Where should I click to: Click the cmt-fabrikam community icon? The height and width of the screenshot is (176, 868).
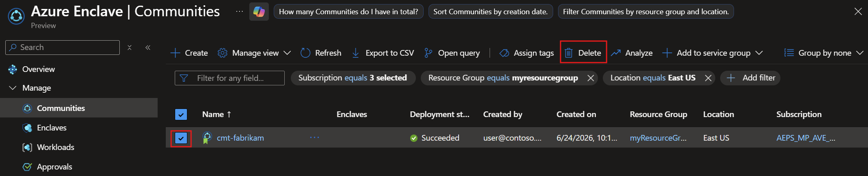tap(207, 138)
